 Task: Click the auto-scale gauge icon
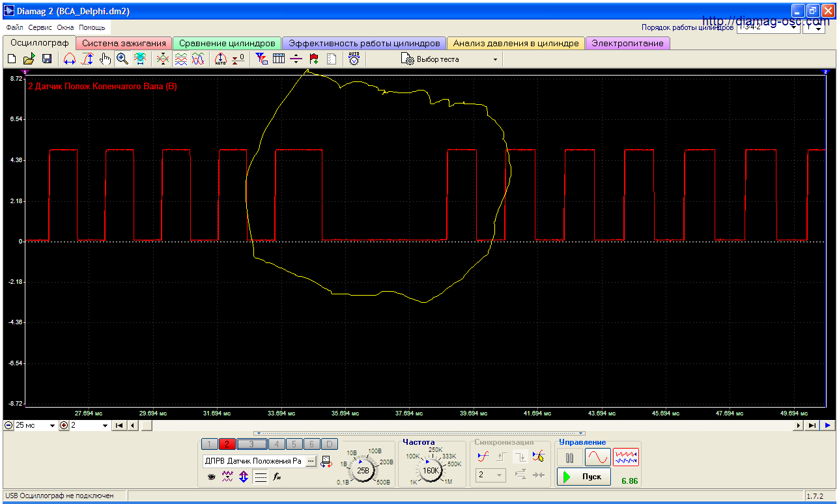coord(221,59)
